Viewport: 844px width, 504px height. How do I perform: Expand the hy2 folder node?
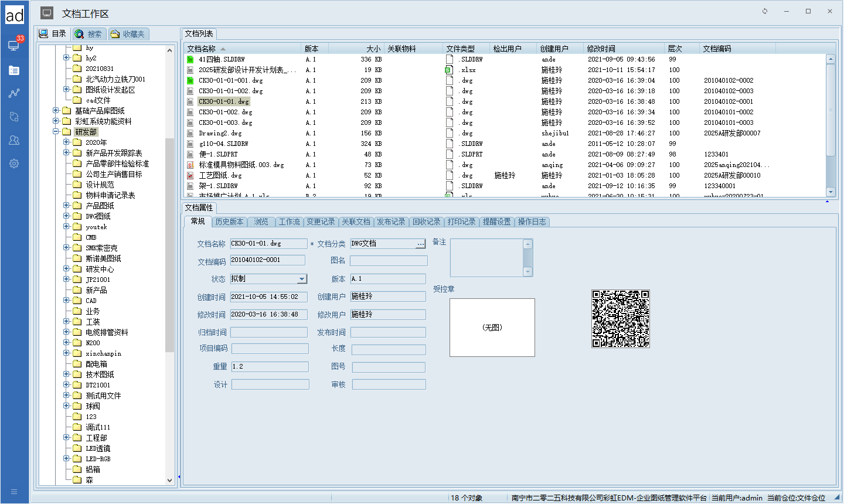click(66, 58)
